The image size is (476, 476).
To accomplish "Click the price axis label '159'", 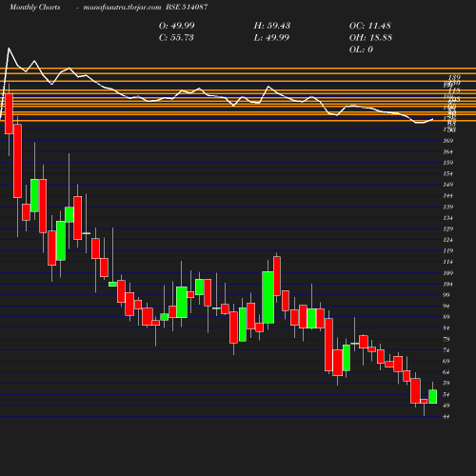I will tap(448, 163).
